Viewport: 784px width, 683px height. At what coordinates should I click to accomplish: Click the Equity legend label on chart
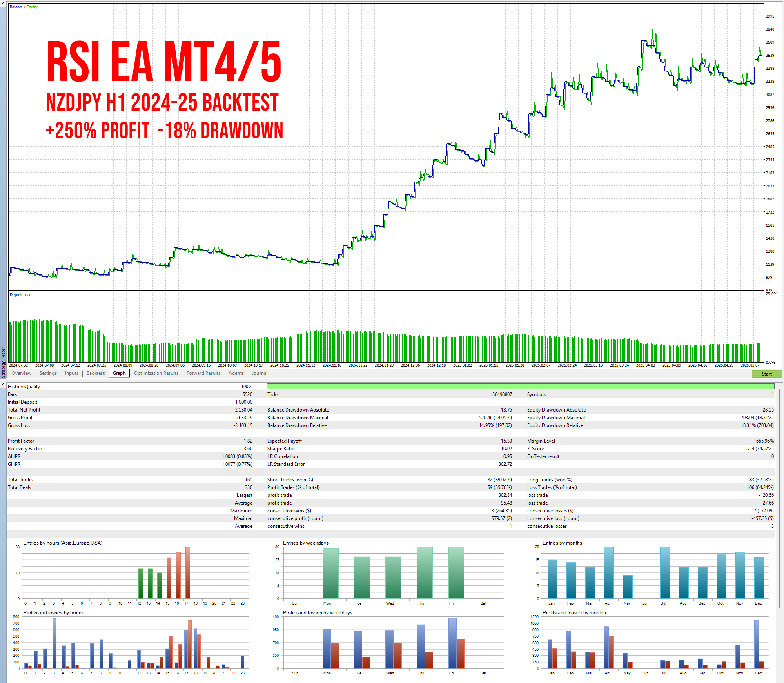[x=32, y=7]
